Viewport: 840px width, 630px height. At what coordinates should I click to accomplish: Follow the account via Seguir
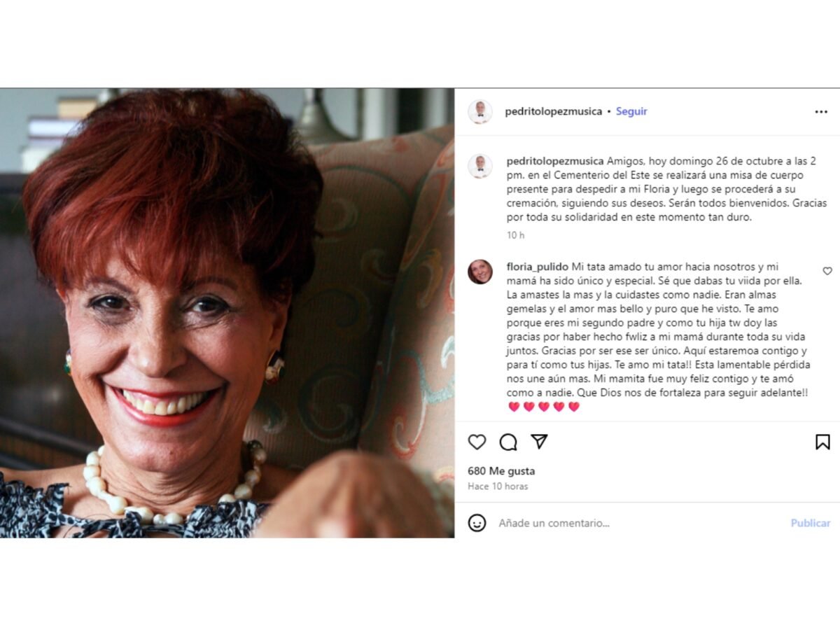[x=631, y=111]
